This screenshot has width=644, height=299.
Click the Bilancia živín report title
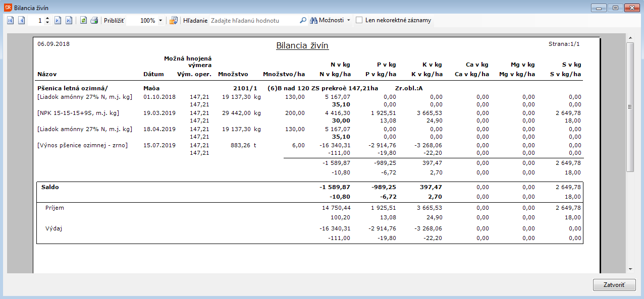(x=302, y=46)
